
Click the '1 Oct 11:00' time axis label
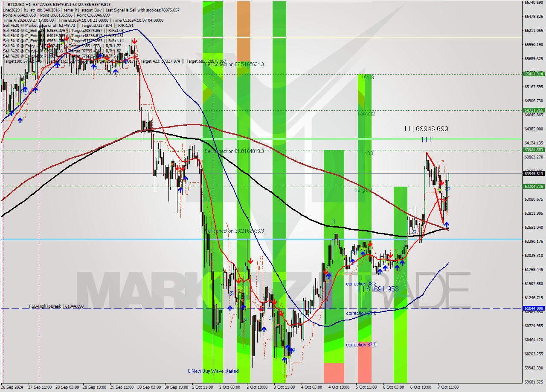pyautogui.click(x=202, y=387)
